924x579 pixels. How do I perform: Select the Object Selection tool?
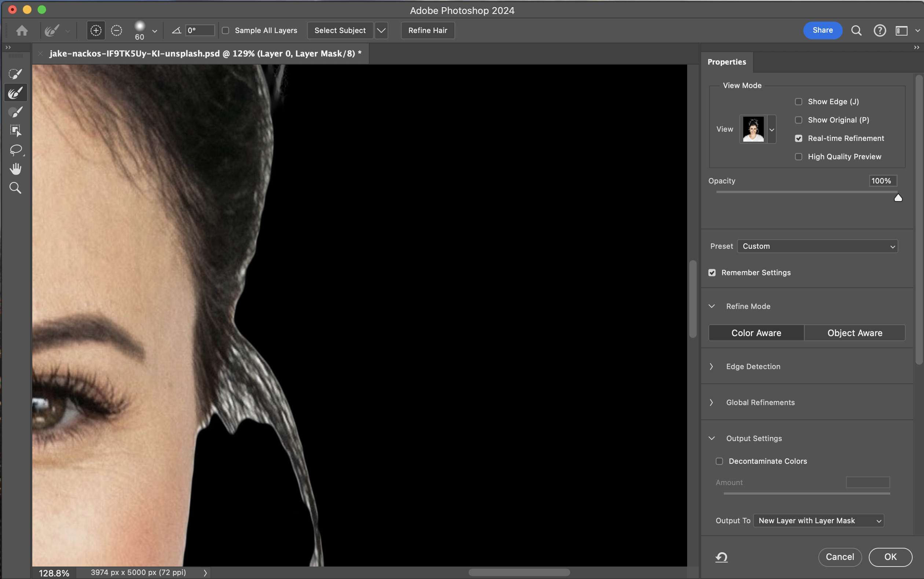[x=15, y=131]
